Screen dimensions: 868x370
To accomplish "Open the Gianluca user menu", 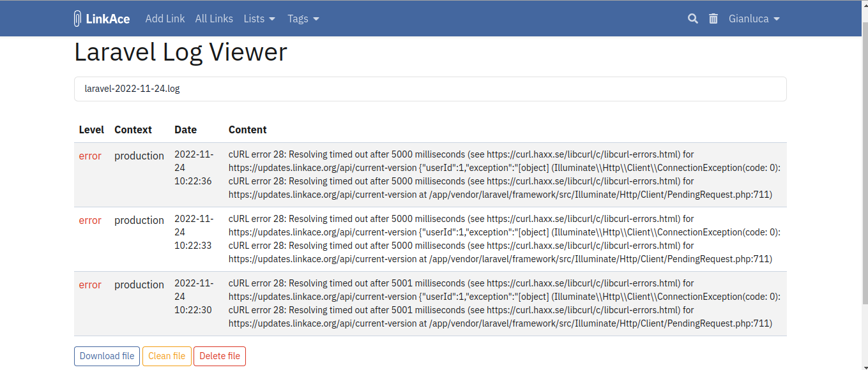I will tap(754, 18).
